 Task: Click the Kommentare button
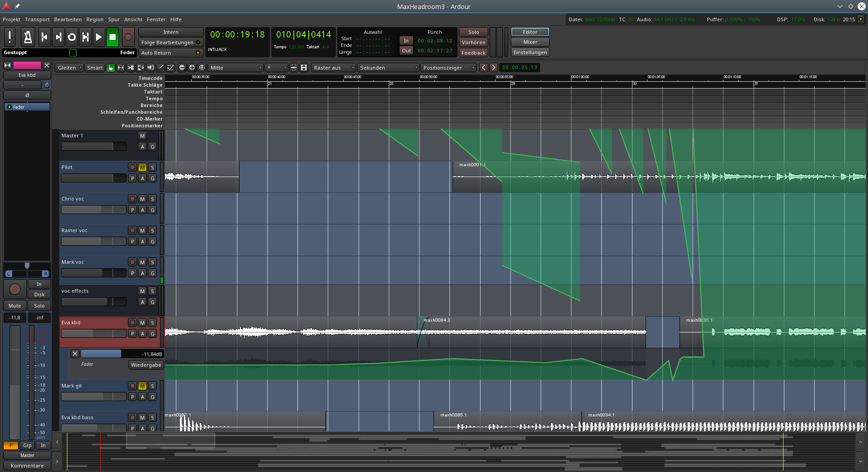[27, 466]
